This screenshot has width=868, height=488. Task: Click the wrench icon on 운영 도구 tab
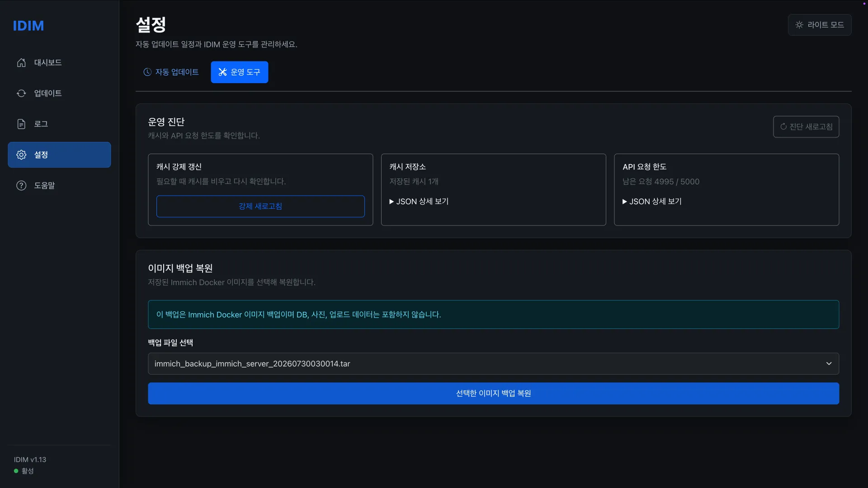222,72
